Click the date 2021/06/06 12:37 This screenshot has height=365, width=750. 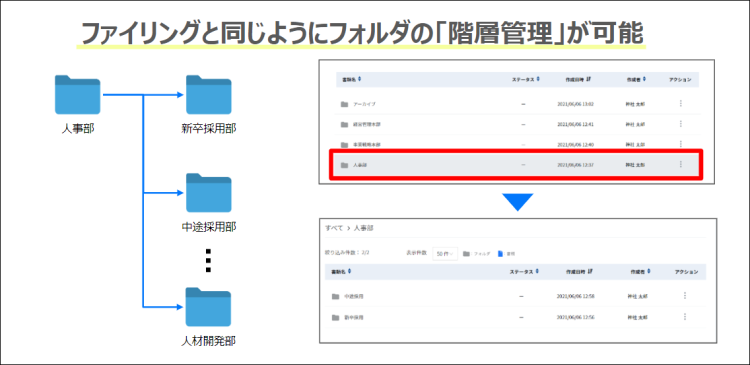coord(575,165)
